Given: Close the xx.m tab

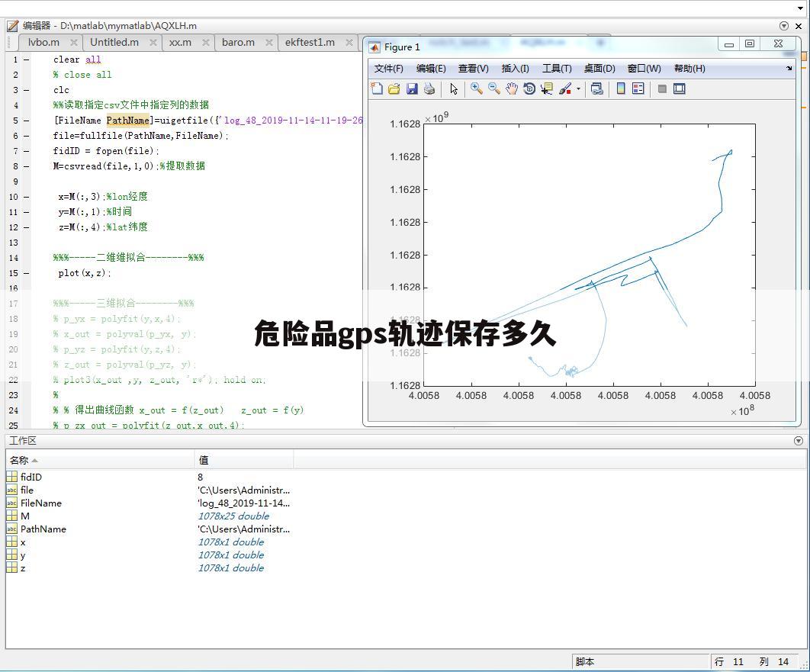Looking at the screenshot, I should (206, 43).
